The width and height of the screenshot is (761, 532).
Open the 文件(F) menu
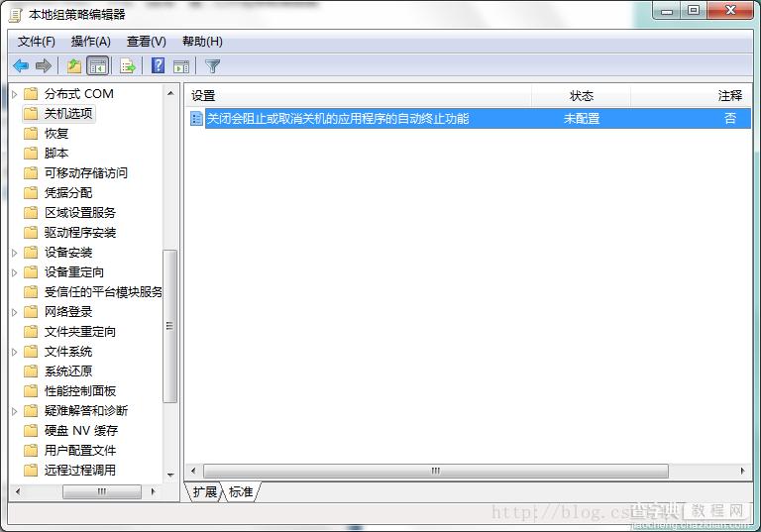(37, 42)
